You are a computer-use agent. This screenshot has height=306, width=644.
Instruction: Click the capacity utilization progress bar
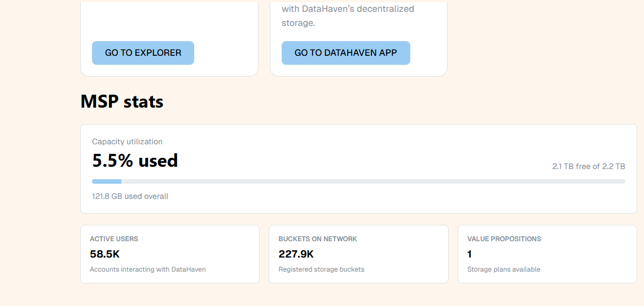(358, 181)
